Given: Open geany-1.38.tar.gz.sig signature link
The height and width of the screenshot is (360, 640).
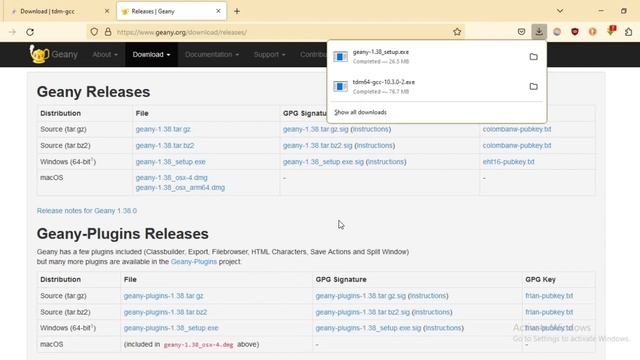Looking at the screenshot, I should pyautogui.click(x=316, y=129).
